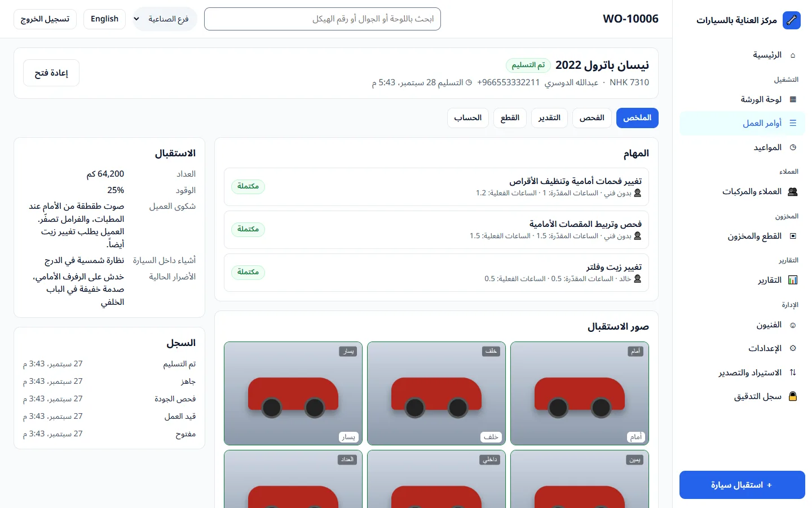
Task: Click technician icon on oil change task
Action: (638, 279)
